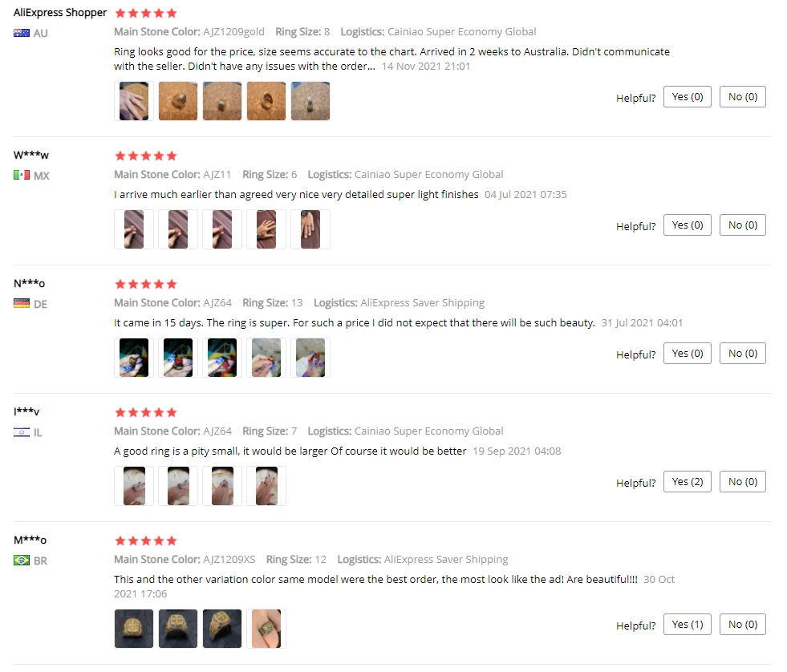Screen dimensions: 787x672
Task: Open the ring-on-finger photo in M***o's review
Action: 266,629
